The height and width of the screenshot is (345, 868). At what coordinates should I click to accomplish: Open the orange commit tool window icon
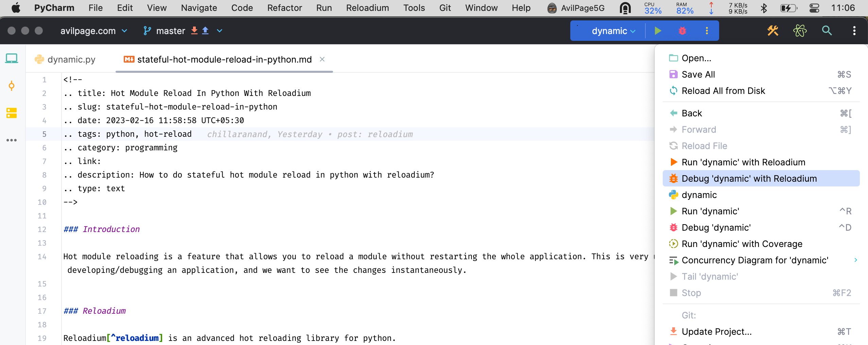point(11,86)
